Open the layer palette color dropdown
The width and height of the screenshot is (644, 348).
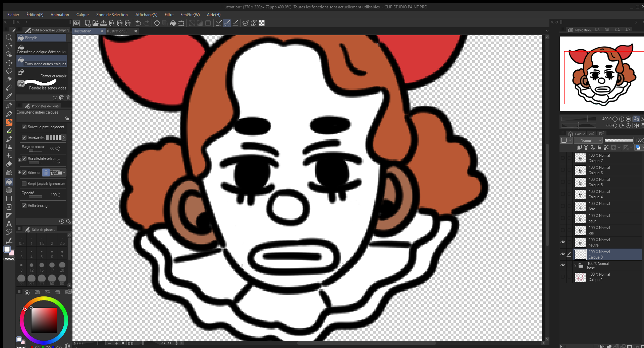click(566, 140)
